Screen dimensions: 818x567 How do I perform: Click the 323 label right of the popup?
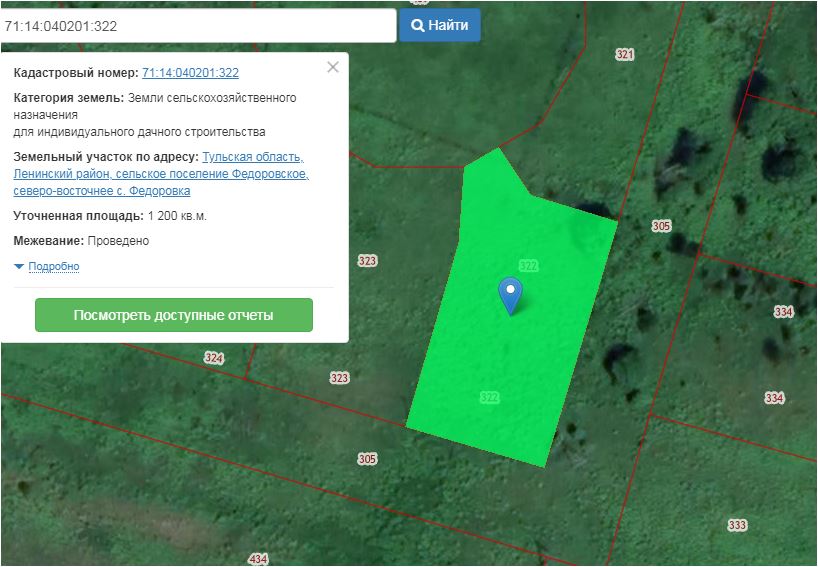tap(367, 261)
